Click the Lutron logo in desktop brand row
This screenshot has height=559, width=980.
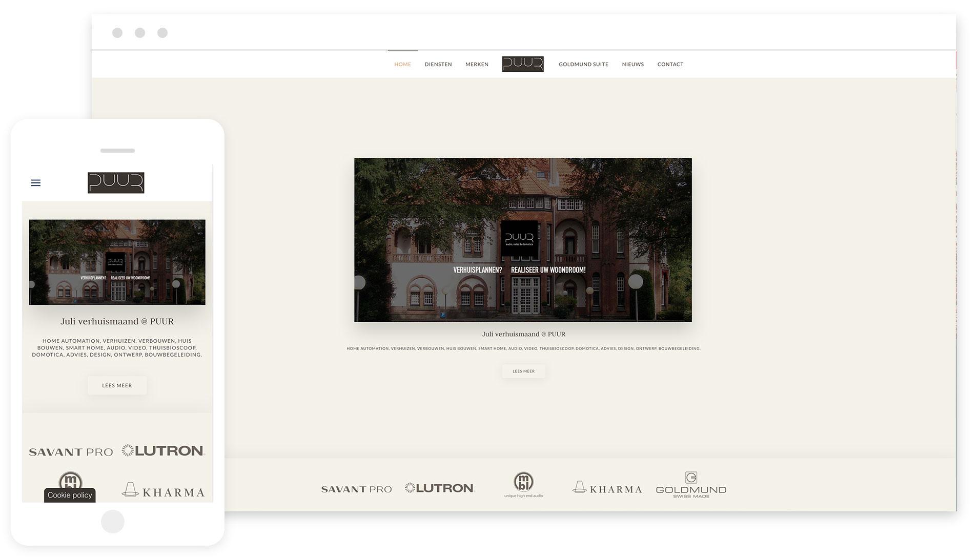click(440, 488)
